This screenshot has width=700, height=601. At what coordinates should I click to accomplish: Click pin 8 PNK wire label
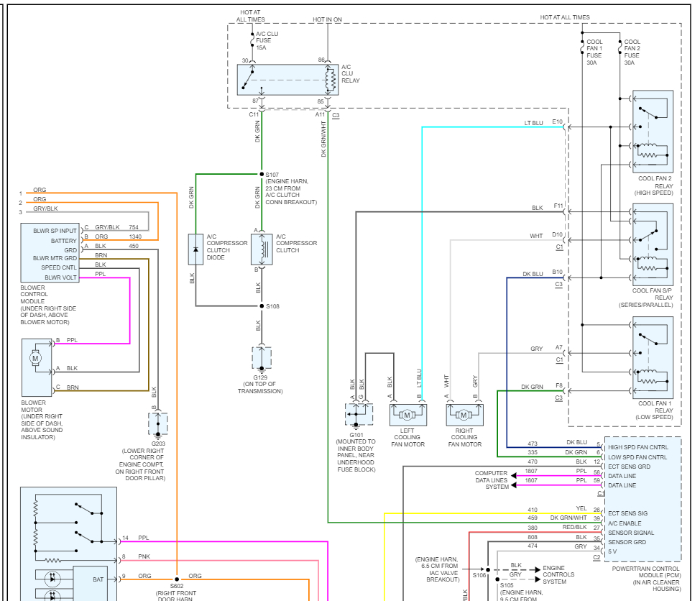pyautogui.click(x=144, y=556)
